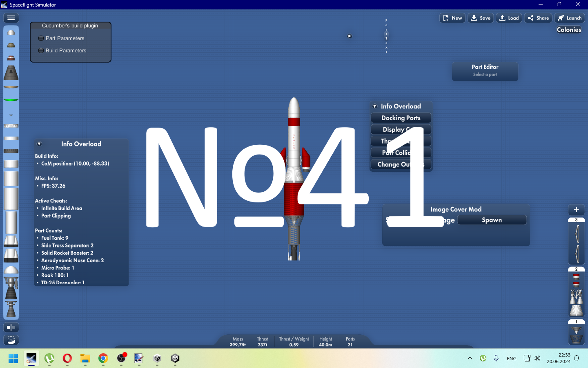Open the clock showing 22:33
Screen dimensions: 588x368
[x=559, y=358]
